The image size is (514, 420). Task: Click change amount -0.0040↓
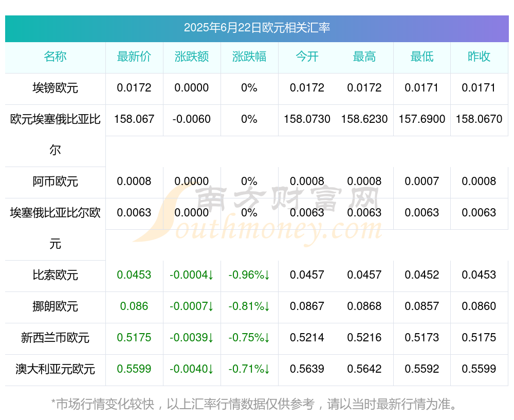point(191,369)
